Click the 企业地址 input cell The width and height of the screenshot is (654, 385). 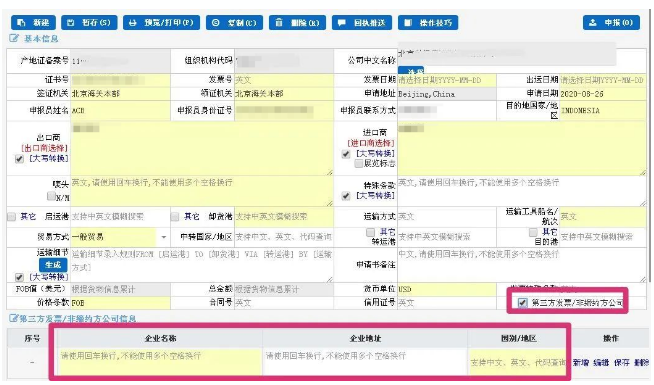365,362
